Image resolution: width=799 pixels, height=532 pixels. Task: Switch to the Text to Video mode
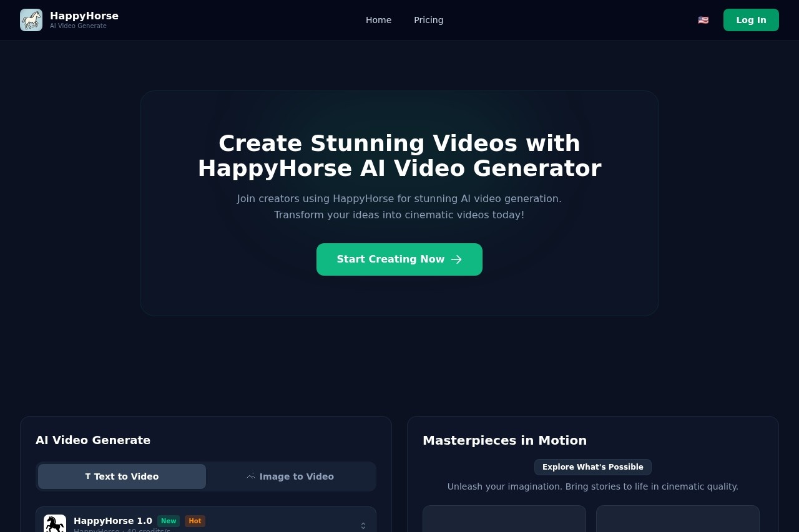122,476
